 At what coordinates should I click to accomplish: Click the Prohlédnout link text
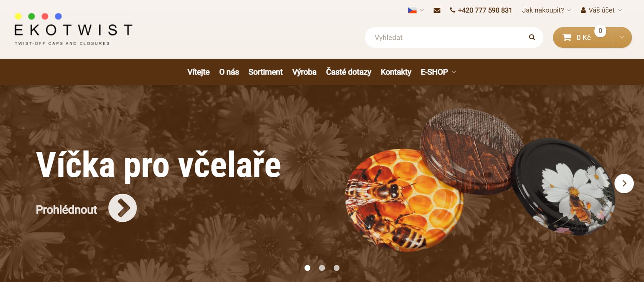67,209
